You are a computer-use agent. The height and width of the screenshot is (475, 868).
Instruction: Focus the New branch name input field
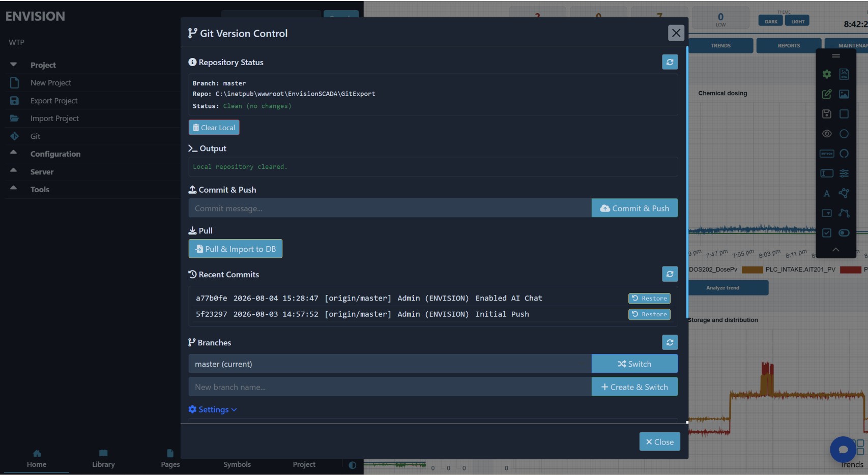coord(390,387)
